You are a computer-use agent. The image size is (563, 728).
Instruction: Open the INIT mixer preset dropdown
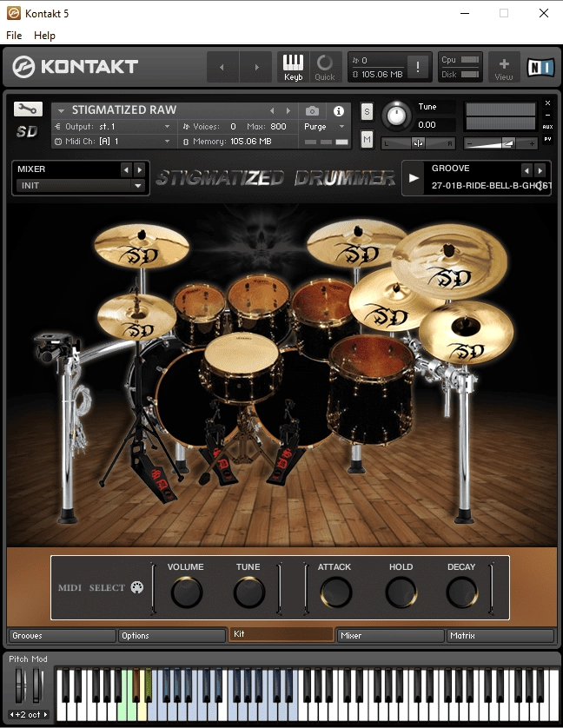(x=80, y=185)
